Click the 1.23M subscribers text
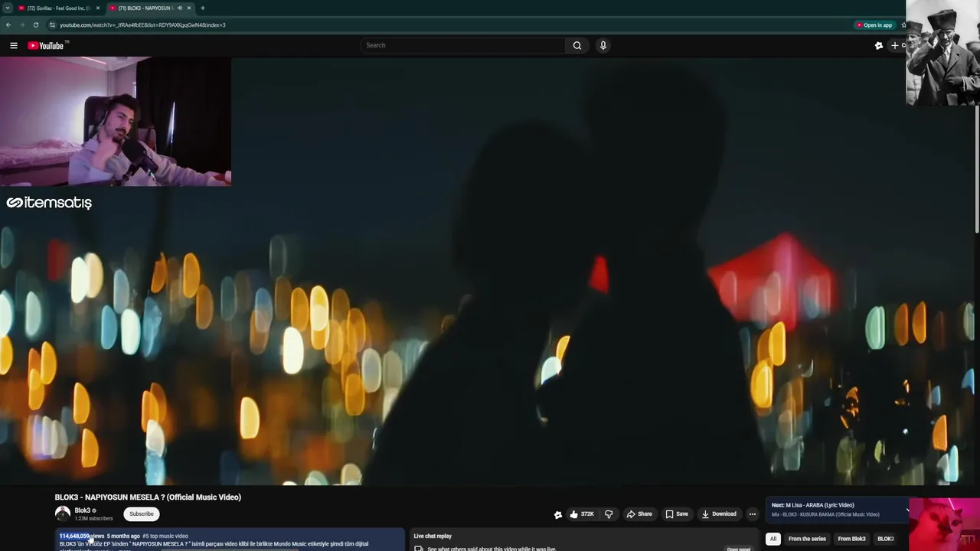The width and height of the screenshot is (980, 551). point(93,519)
